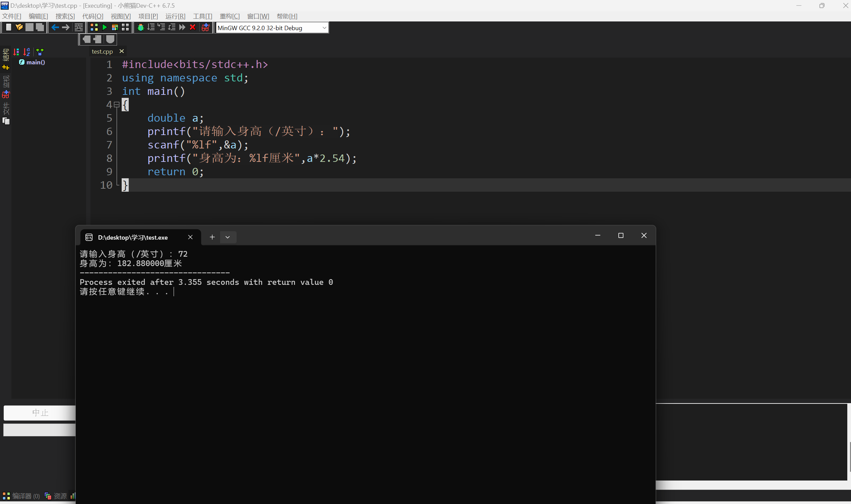Click the Continue double-arrow debug icon
This screenshot has width=851, height=504.
pos(182,27)
